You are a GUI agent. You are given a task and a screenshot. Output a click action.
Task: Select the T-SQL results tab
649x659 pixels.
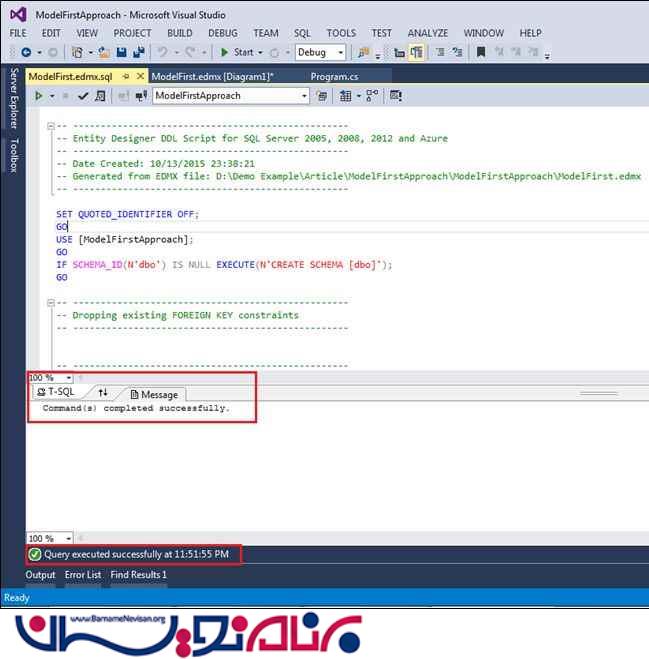pos(56,393)
